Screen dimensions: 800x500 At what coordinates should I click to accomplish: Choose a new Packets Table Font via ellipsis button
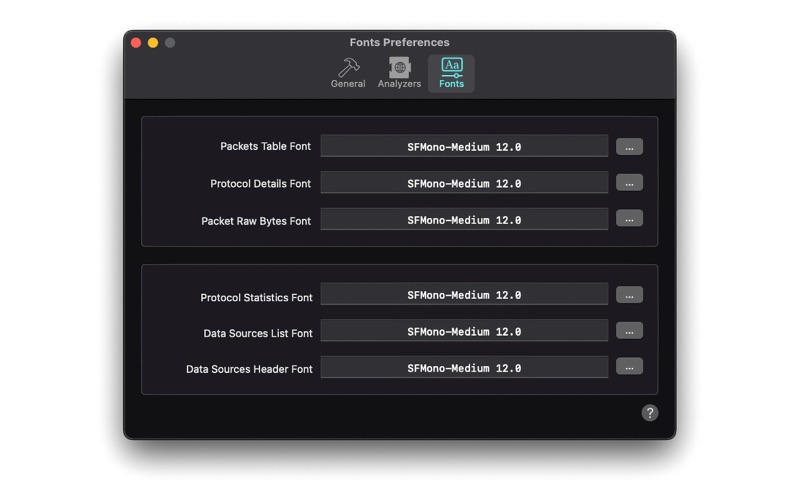(x=629, y=147)
